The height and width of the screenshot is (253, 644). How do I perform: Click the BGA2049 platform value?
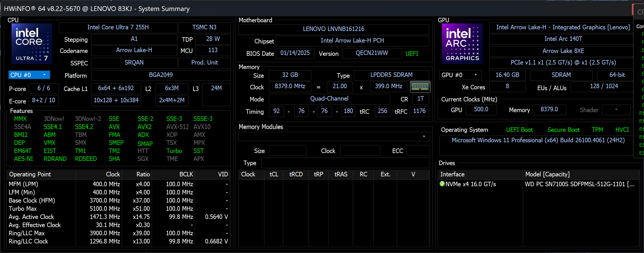pos(161,75)
